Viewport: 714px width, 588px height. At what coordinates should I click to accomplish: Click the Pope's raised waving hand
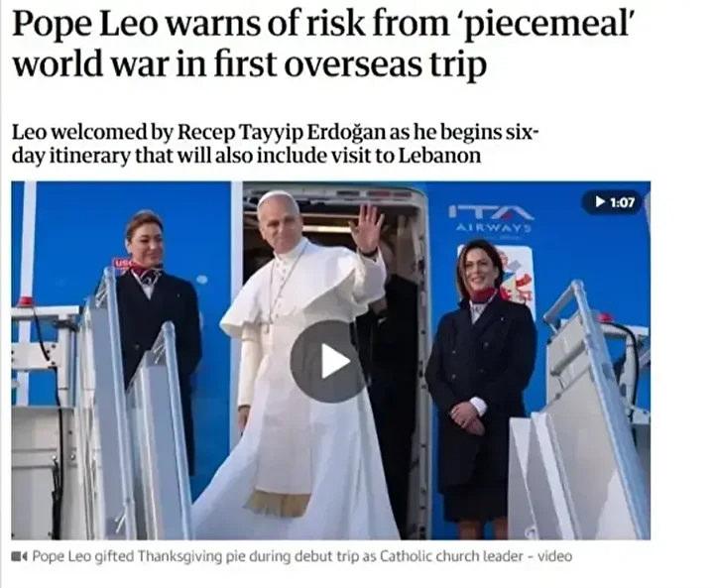pos(367,228)
